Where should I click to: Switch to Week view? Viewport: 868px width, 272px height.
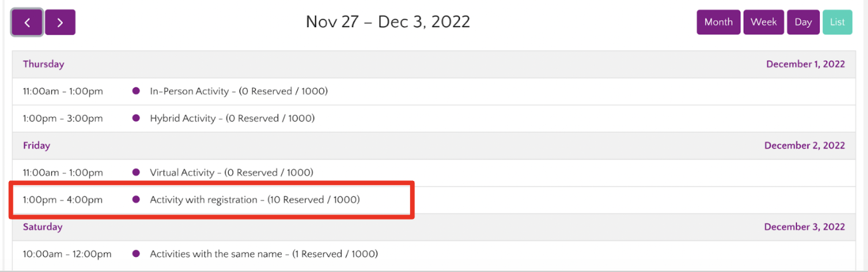763,22
